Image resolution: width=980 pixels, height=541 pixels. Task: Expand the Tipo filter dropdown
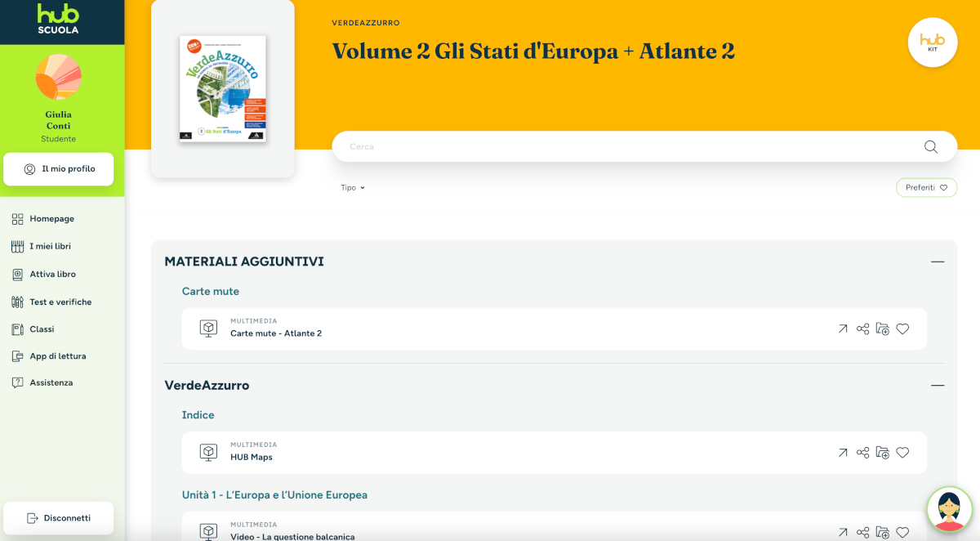tap(353, 188)
